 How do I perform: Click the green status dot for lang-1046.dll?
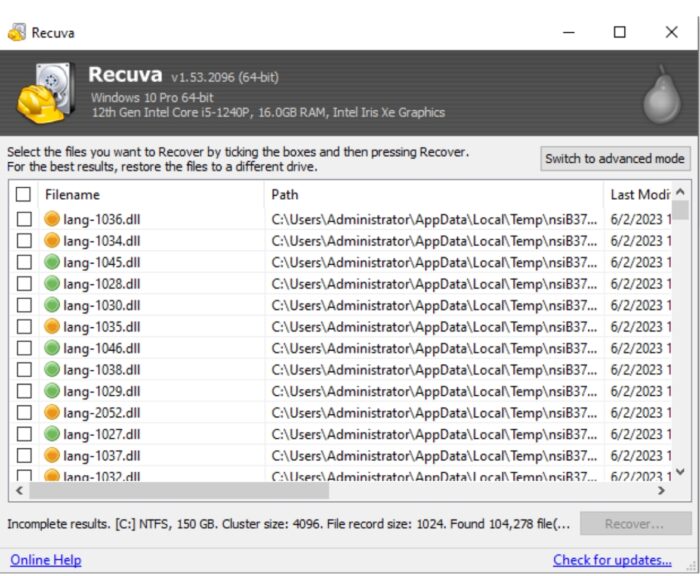pyautogui.click(x=52, y=347)
